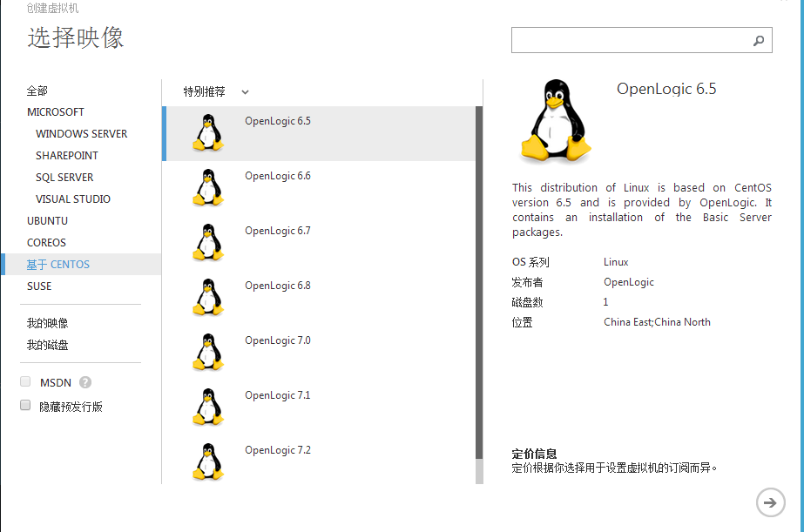Select the COREOS category
The width and height of the screenshot is (804, 532).
tap(46, 242)
